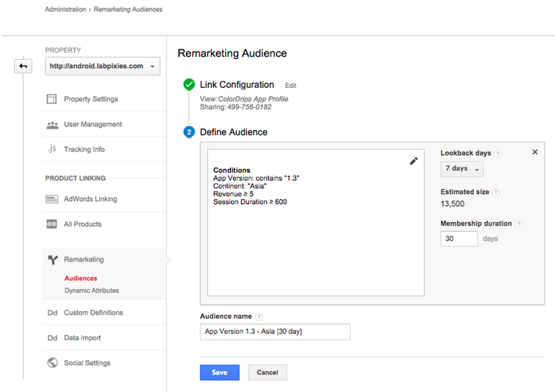Click the help icon beside Membership duration
The image size is (555, 392).
click(519, 224)
